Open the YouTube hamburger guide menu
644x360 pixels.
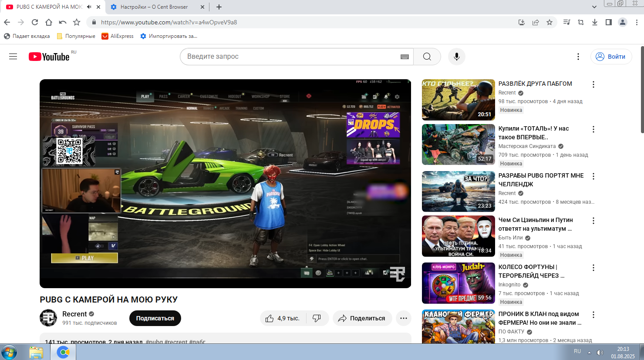(13, 57)
